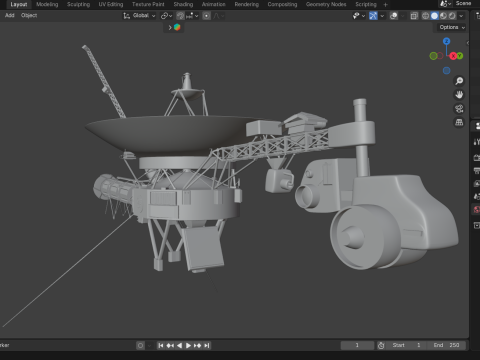Open the Options dropdown in viewport
Image resolution: width=480 pixels, height=360 pixels.
[x=452, y=27]
